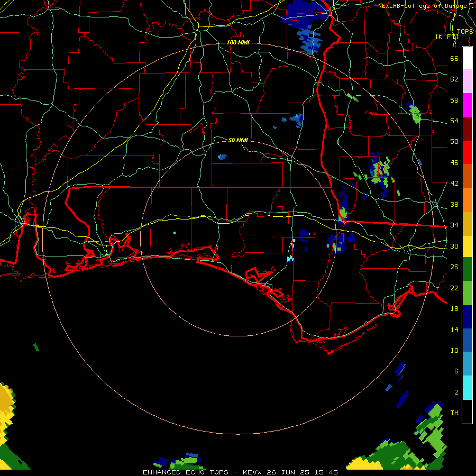Click the TOPS legend title
Screen dimensions: 476x476
[465, 31]
